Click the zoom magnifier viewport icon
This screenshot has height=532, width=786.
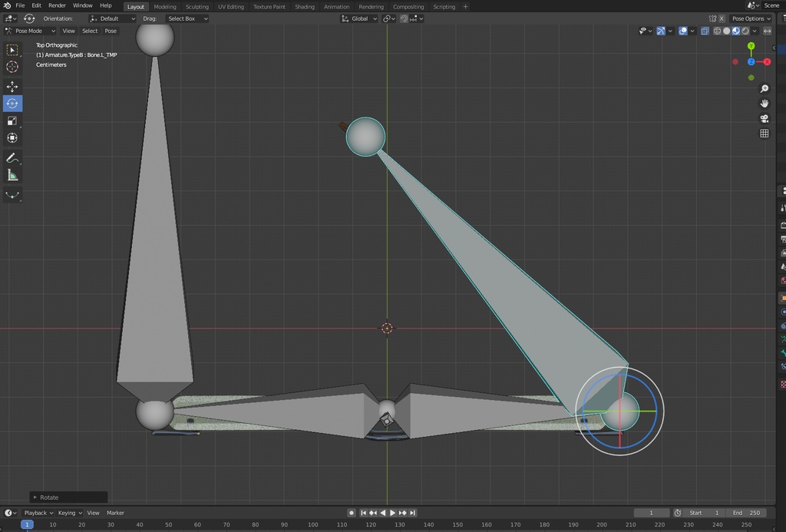click(x=764, y=88)
